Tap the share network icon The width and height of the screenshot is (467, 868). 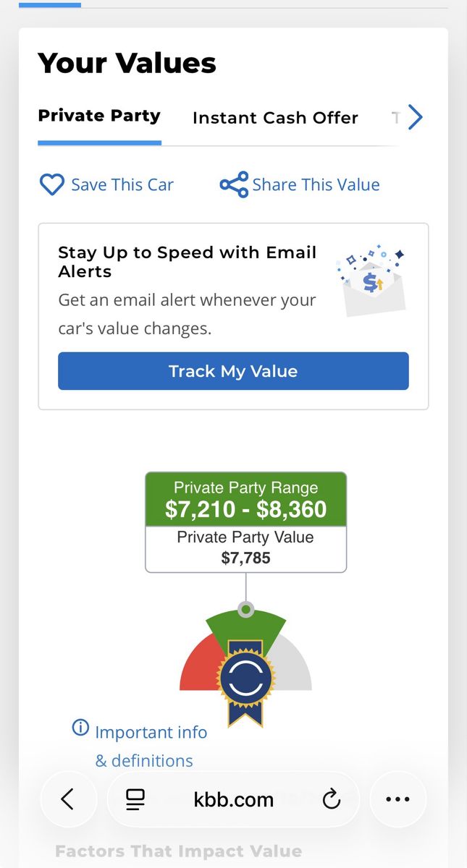234,184
